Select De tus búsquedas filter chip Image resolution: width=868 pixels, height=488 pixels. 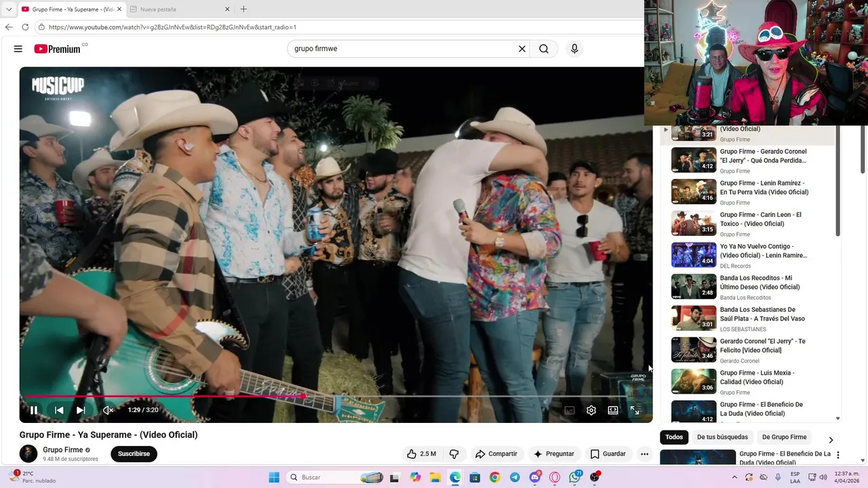722,437
